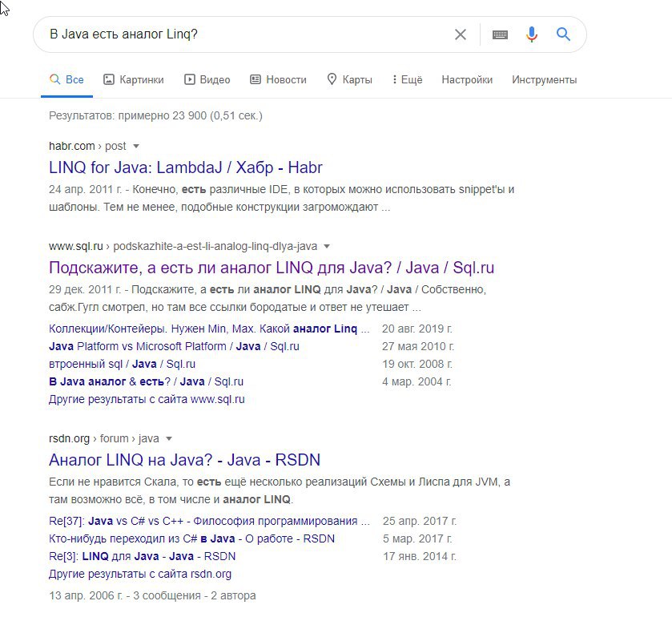Click the www.sql.ru breadcrumb URL text
672x617 pixels.
183,247
